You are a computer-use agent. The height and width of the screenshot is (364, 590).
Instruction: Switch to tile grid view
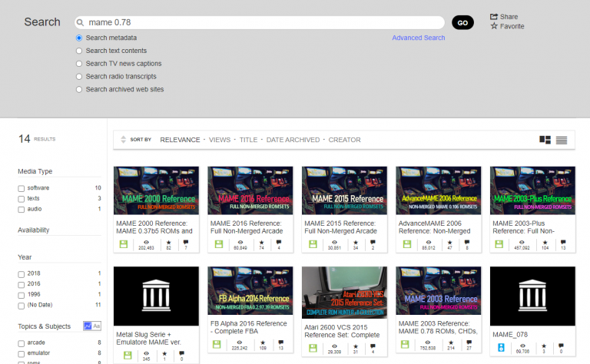tap(545, 140)
